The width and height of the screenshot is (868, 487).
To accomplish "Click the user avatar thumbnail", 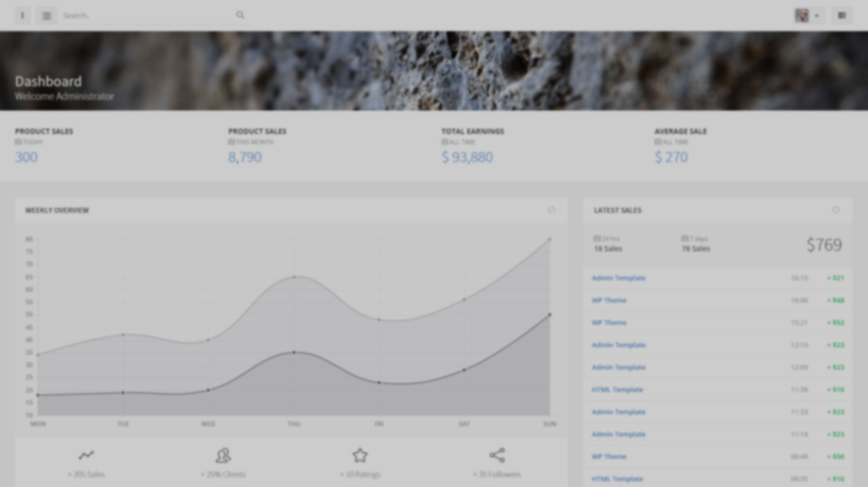I will (802, 16).
